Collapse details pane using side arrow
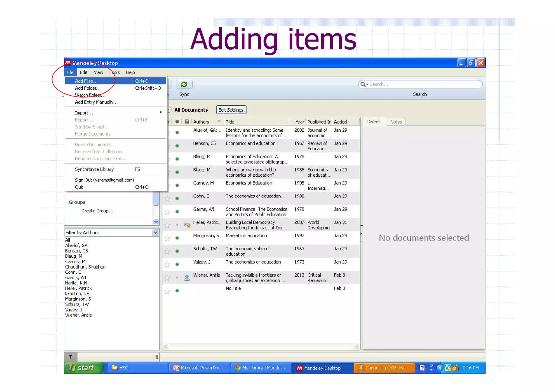Viewport: 555px width, 392px height. (x=361, y=234)
